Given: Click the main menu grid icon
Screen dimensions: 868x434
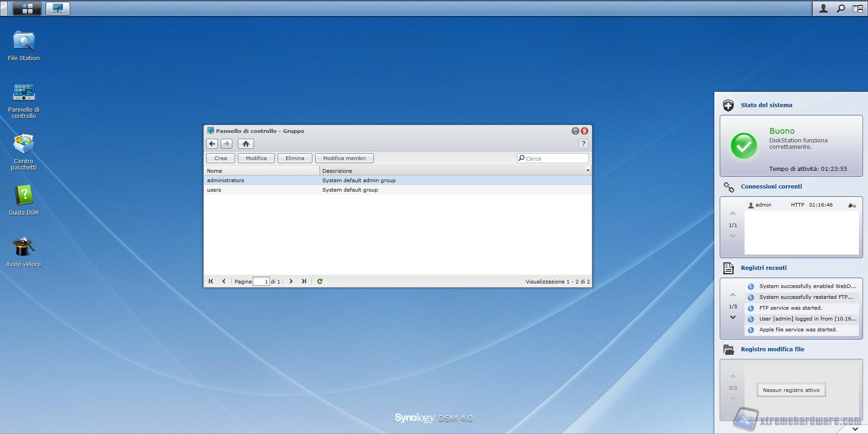Looking at the screenshot, I should 27,8.
